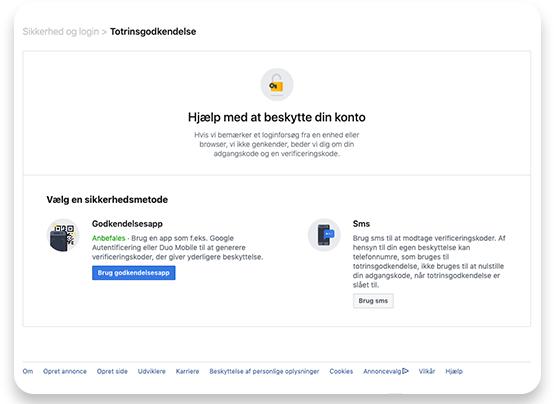Open the Karriere footer link
Screen dimensions: 554x404
[187, 371]
